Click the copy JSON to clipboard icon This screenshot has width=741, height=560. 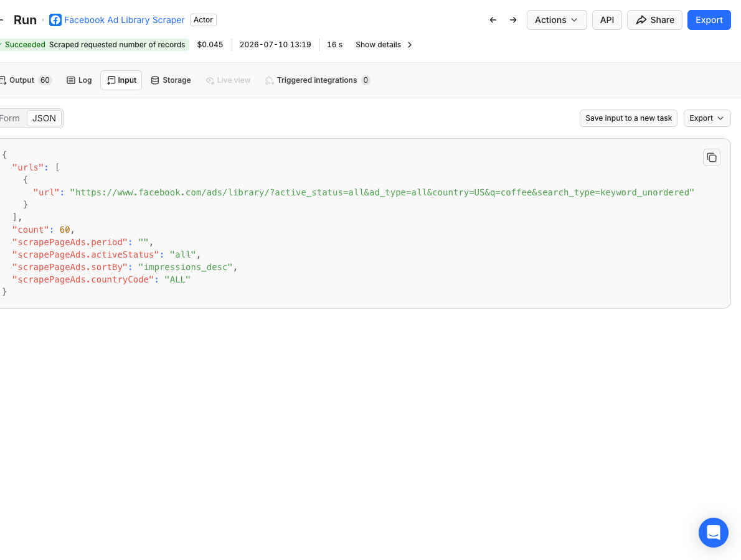(711, 157)
